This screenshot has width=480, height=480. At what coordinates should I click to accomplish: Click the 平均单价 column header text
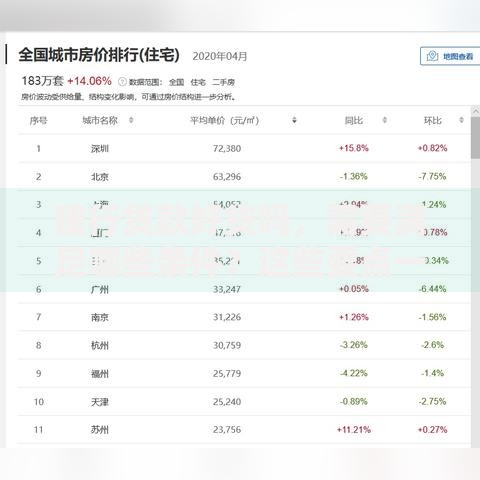point(225,120)
